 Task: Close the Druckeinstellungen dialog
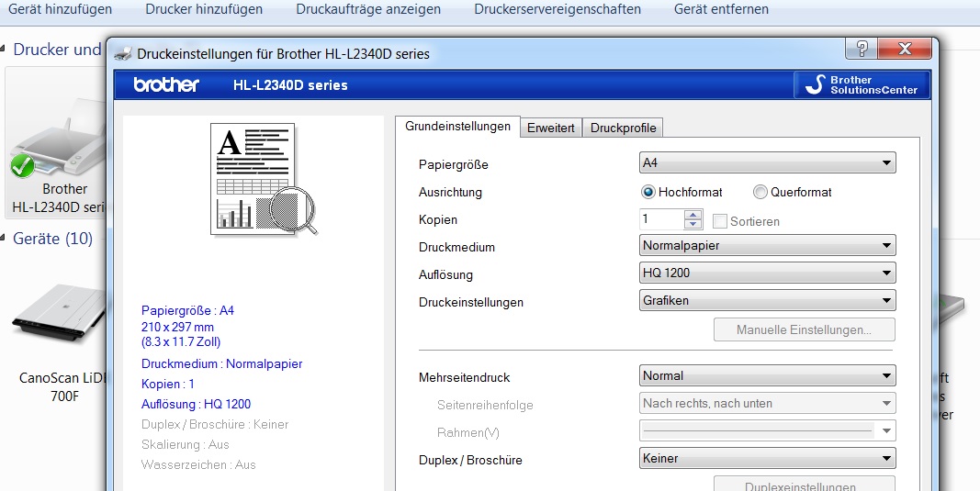[905, 48]
